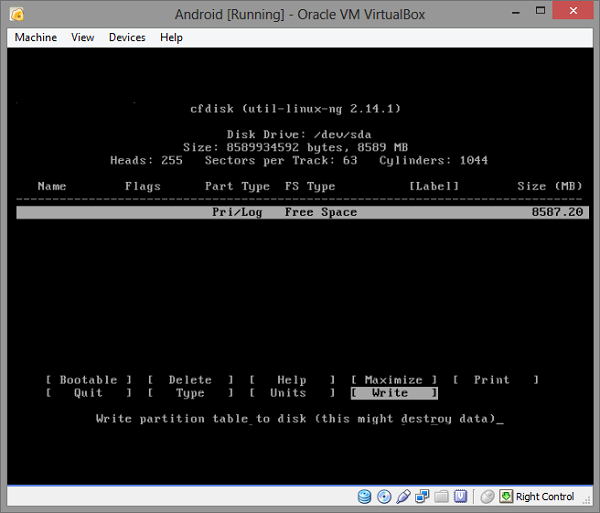This screenshot has width=600, height=513.
Task: Click the Part Type column header
Action: 237,186
